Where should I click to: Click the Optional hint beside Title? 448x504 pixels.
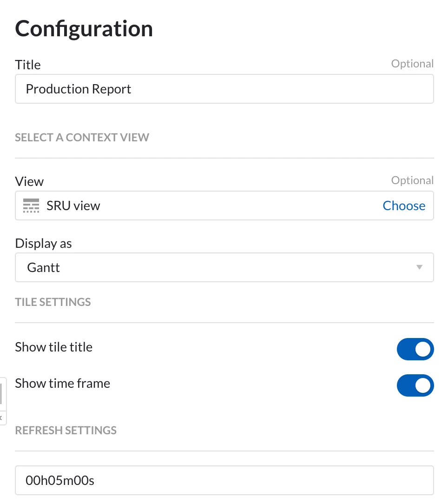(x=412, y=64)
